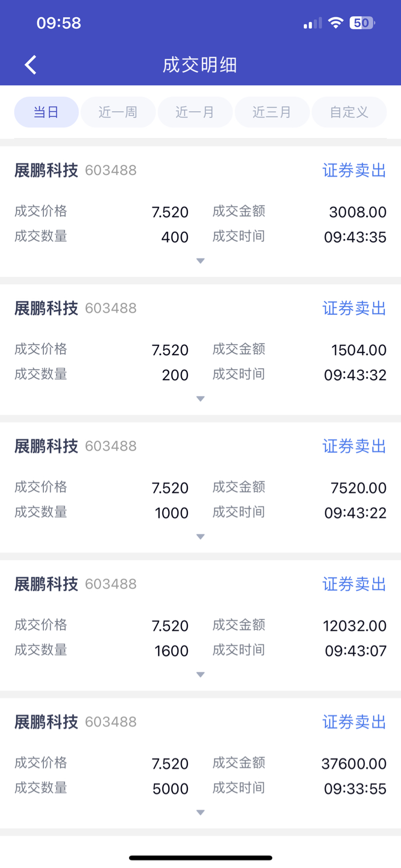Switch to the 近一月 tab
Viewport: 401px width, 868px height.
195,112
